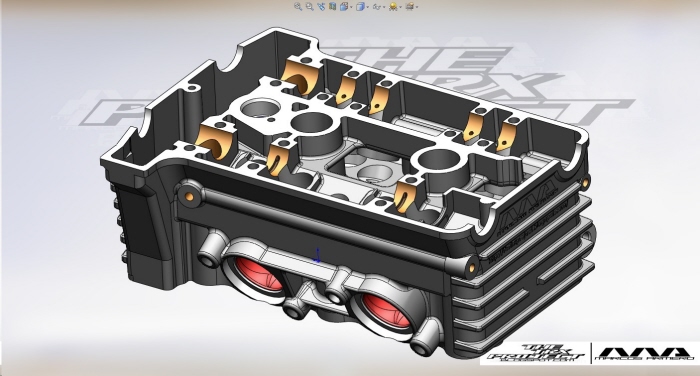Click the TRX Project logo at bottom

[x=535, y=354]
